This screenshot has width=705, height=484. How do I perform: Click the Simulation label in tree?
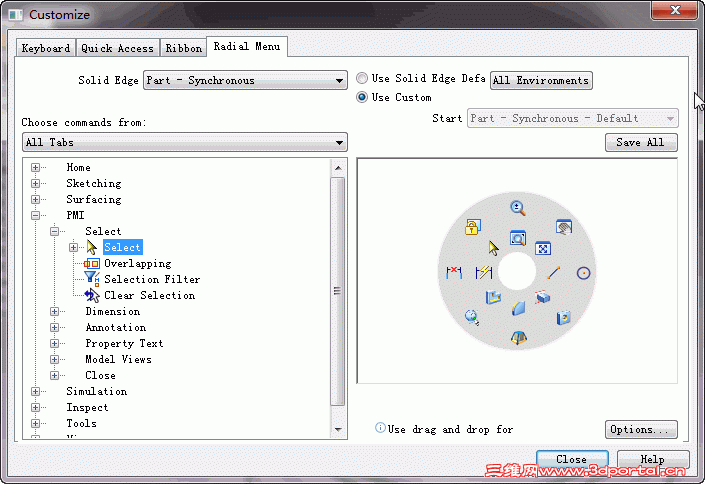[97, 391]
